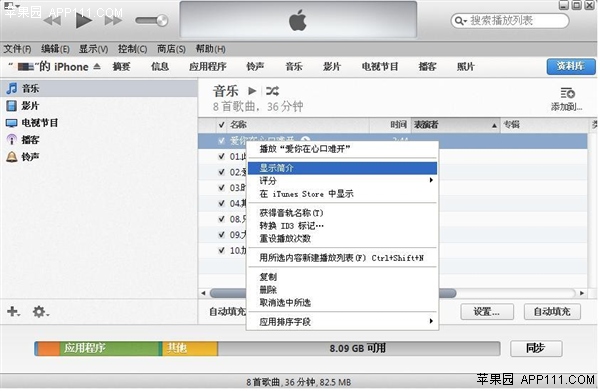Switch to the 摘要 tab
Viewport: 600px width, 391px height.
121,67
